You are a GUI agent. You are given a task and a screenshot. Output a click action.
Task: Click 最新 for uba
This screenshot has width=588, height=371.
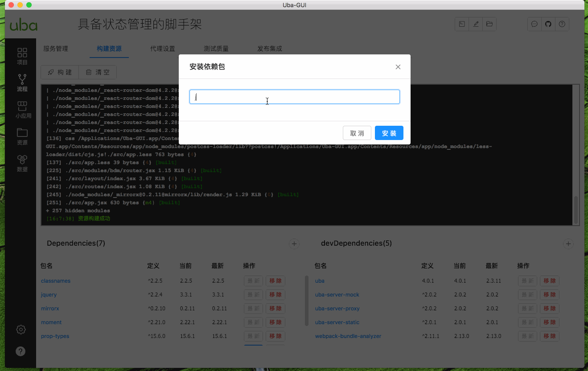pos(527,281)
